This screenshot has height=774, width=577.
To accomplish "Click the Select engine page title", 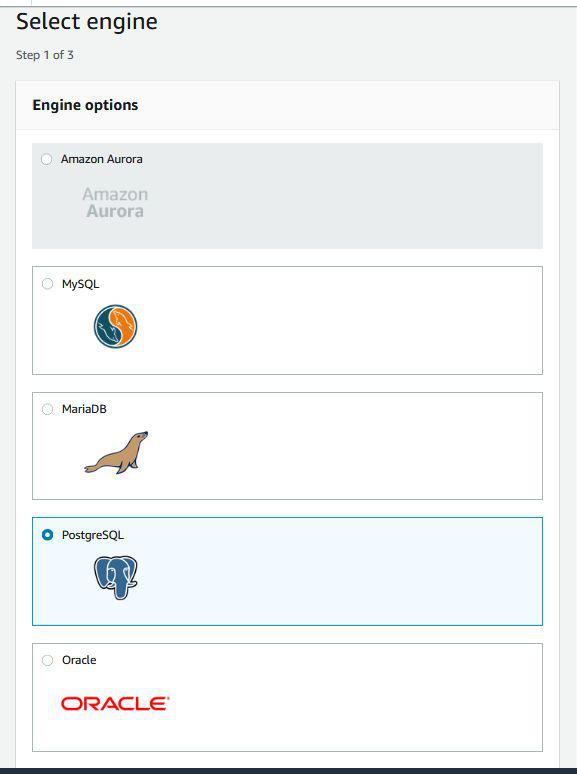I will 87,22.
